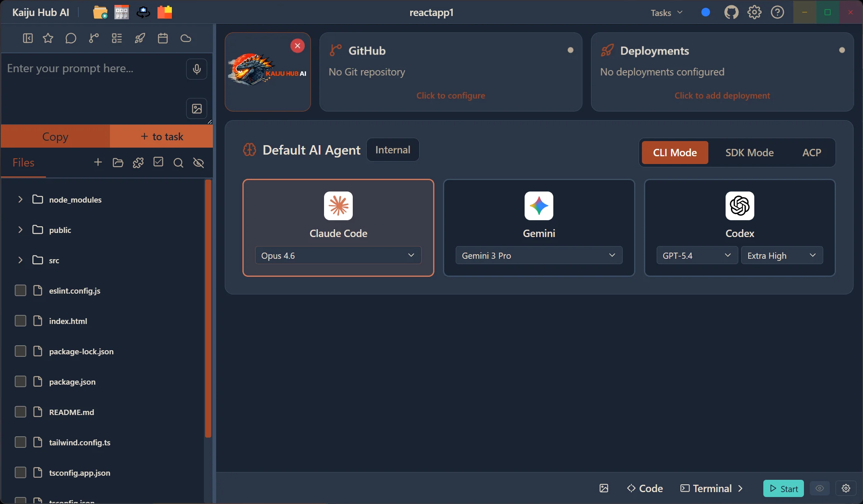The image size is (863, 504).
Task: Remove project logo with red X
Action: pyautogui.click(x=297, y=46)
